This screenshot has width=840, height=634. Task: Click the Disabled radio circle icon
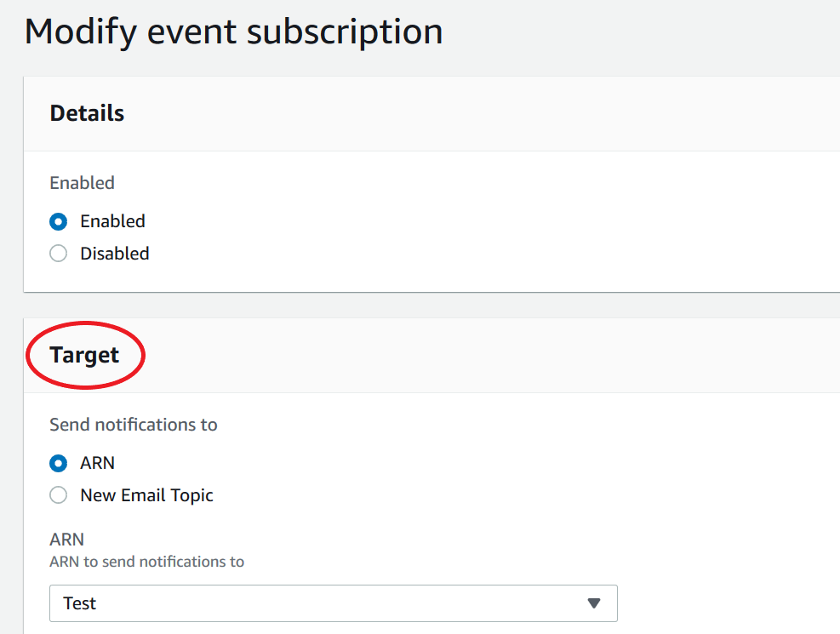(57, 253)
